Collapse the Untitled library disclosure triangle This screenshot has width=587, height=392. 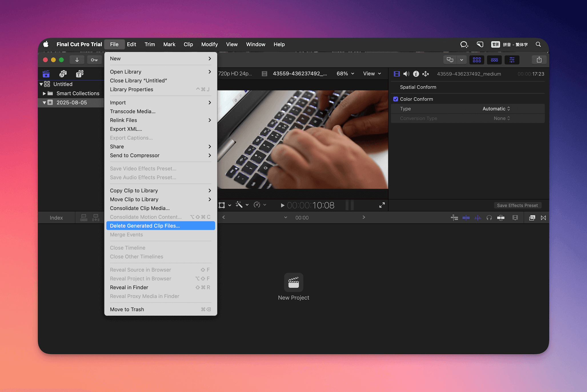(41, 84)
